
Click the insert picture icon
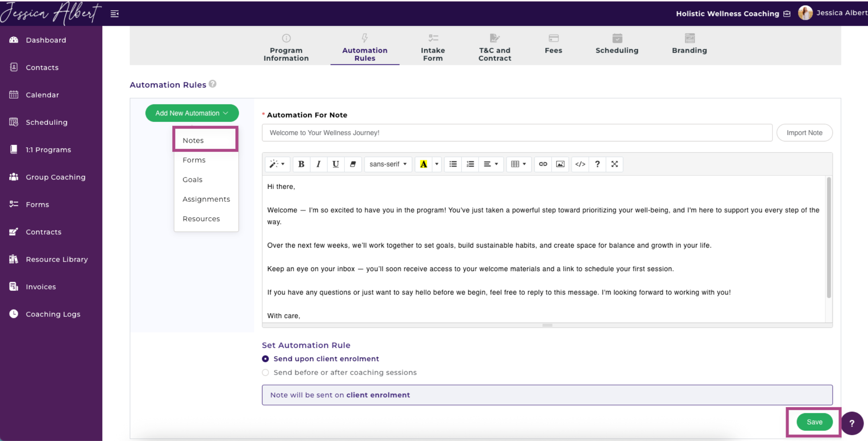coord(560,164)
